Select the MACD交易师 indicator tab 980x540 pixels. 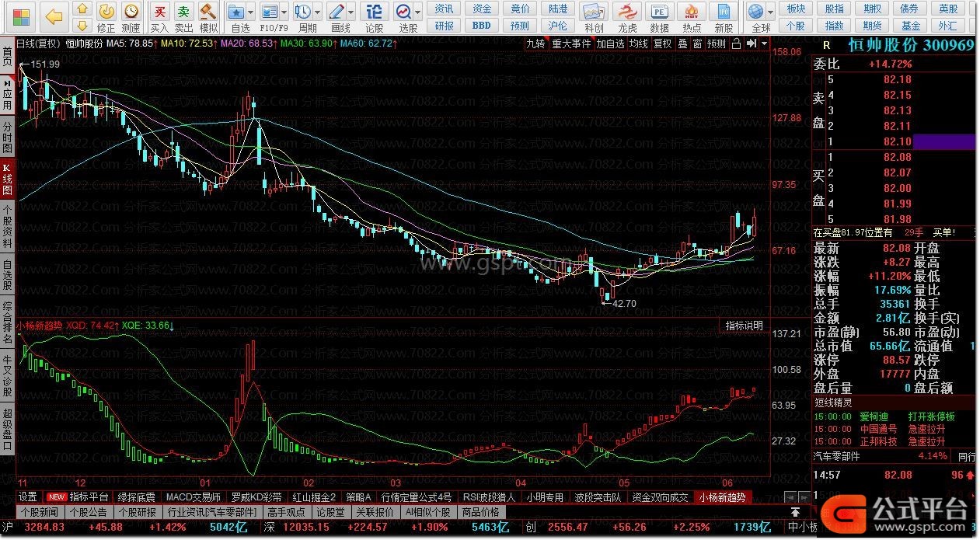(x=194, y=497)
